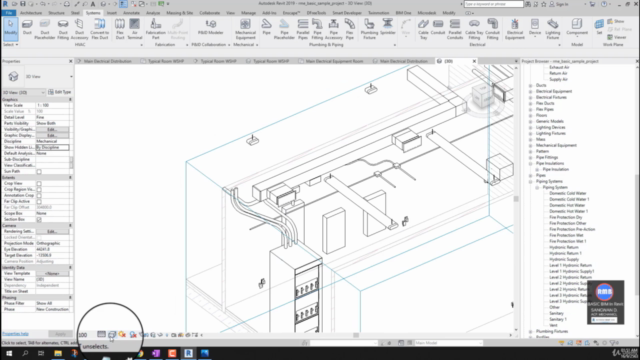Toggle the Far Clip Active checkbox
640x360 pixels.
pyautogui.click(x=39, y=202)
